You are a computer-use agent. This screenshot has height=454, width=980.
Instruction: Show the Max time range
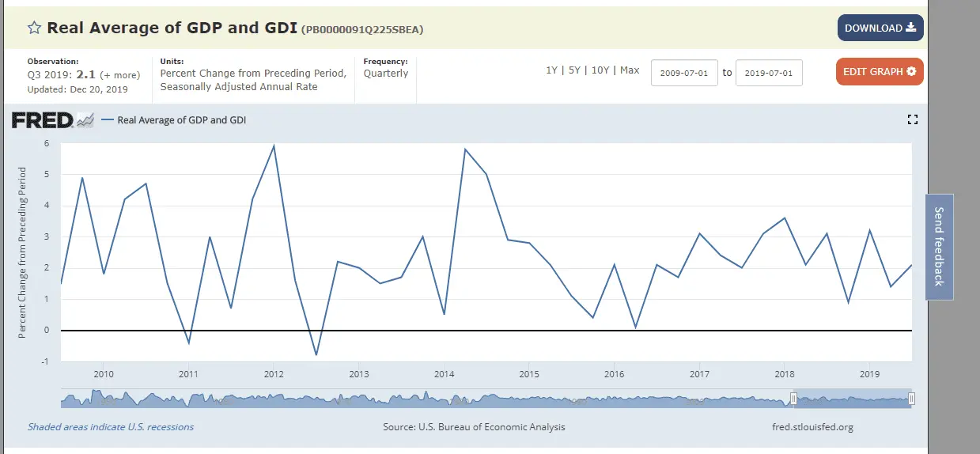pyautogui.click(x=630, y=70)
